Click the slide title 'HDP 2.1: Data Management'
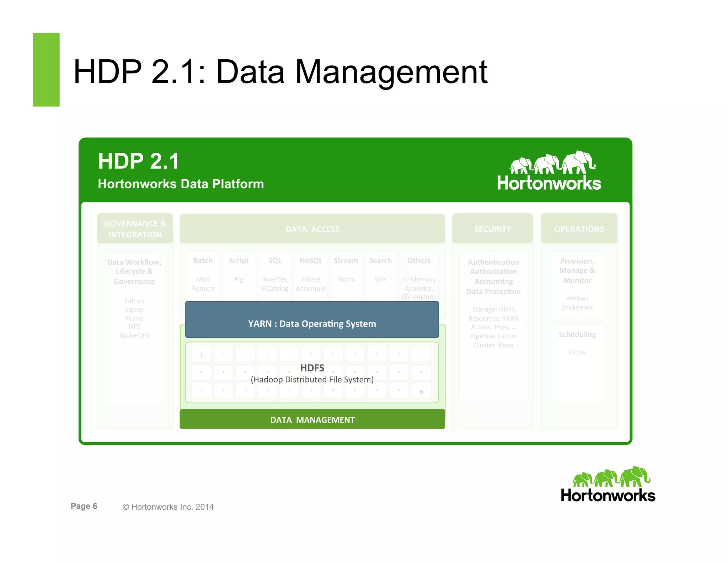Viewport: 728px width, 562px height. click(280, 72)
